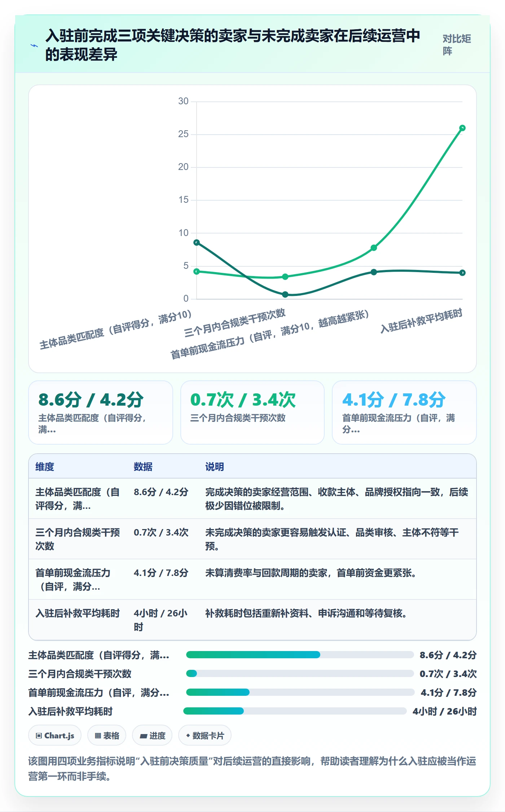Click the y-axis label 30
Screen dimensions: 505x812
point(183,101)
